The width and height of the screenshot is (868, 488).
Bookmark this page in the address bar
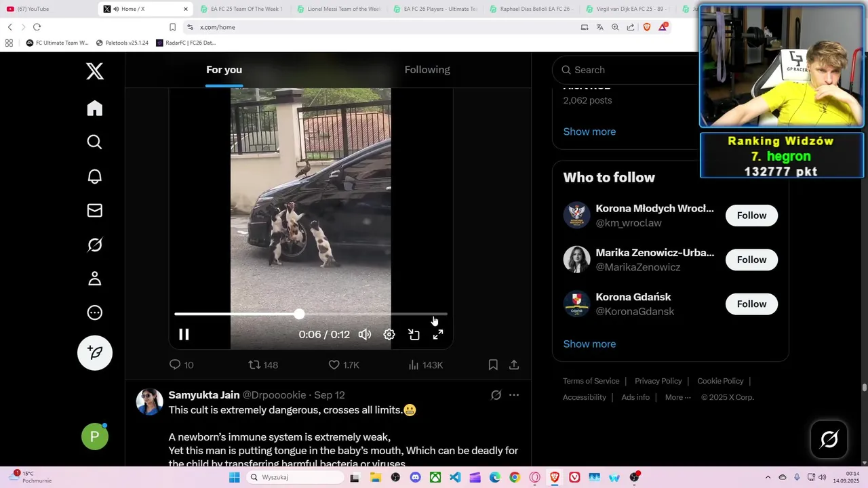pyautogui.click(x=172, y=27)
